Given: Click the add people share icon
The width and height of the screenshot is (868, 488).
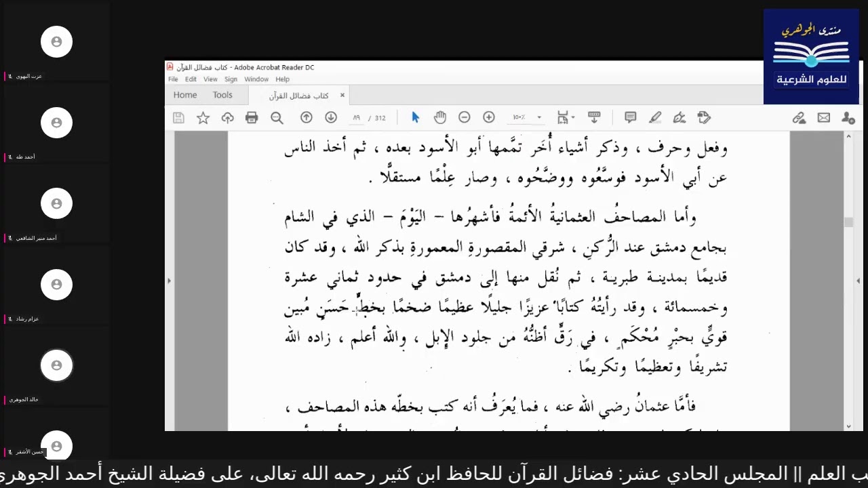Looking at the screenshot, I should [848, 118].
